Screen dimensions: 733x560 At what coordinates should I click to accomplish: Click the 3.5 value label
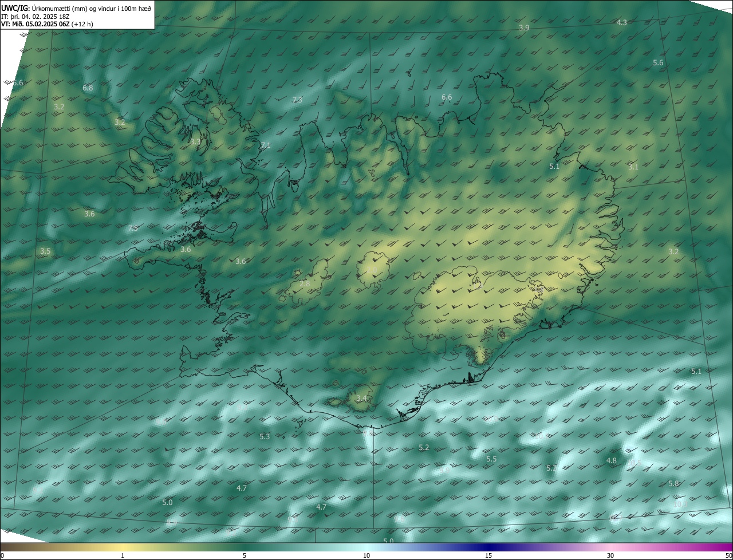pos(45,251)
